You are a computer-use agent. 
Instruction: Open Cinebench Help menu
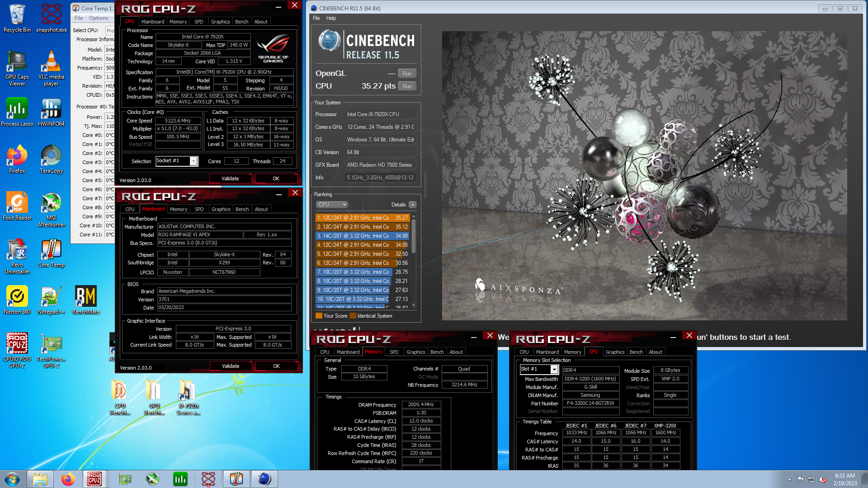coord(331,18)
